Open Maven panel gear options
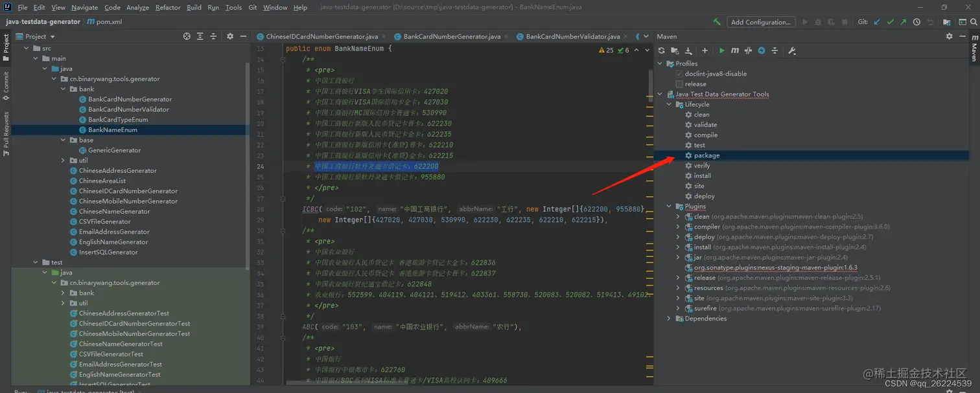980x393 pixels. pos(948,36)
